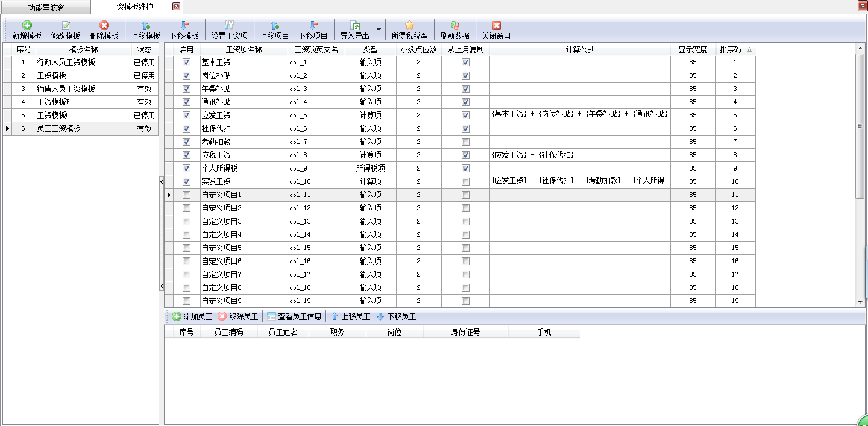Collapse left panel using the upper splitter arrow
This screenshot has height=426, width=868.
click(161, 181)
